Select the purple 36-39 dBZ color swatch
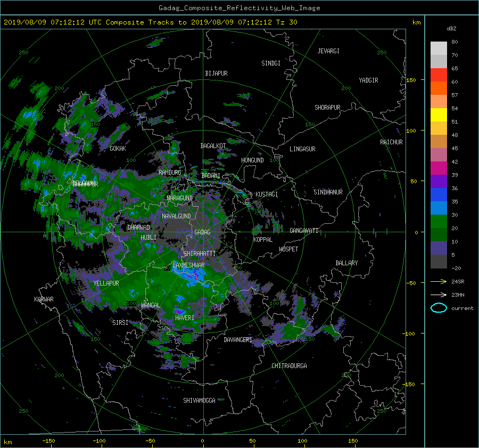Viewport: 479px width, 448px height. [439, 181]
